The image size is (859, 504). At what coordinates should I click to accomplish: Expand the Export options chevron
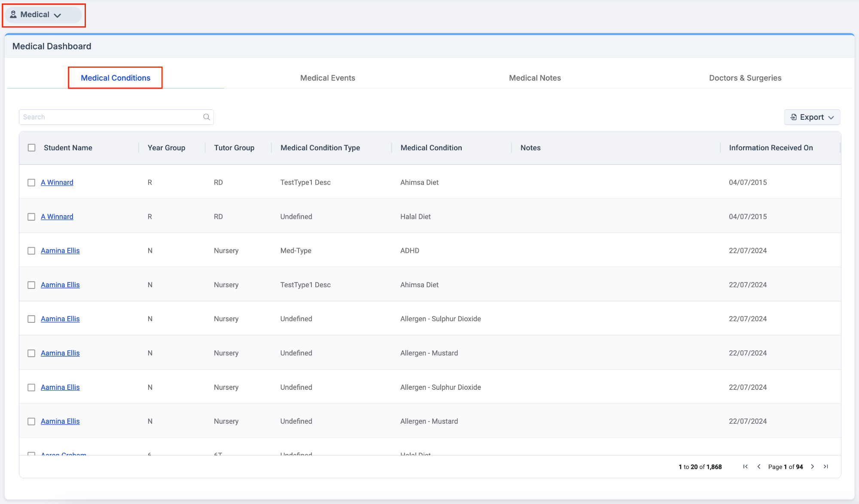[x=831, y=118]
